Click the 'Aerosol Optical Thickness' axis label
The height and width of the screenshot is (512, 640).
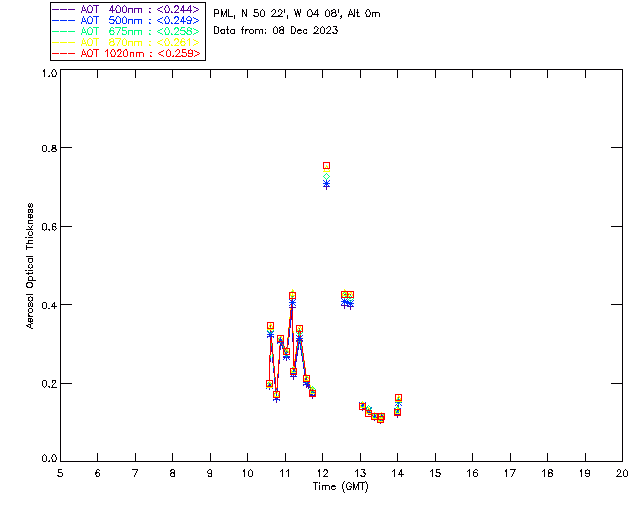point(30,266)
